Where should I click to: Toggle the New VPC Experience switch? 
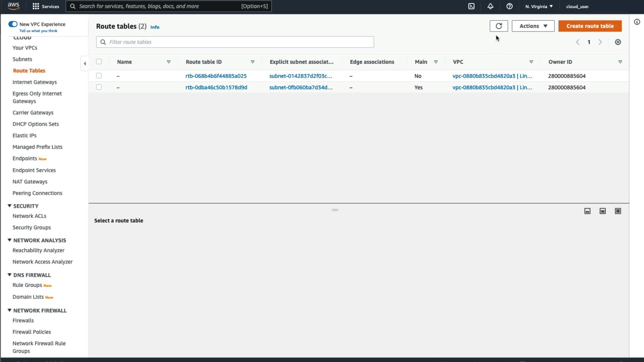[13, 24]
